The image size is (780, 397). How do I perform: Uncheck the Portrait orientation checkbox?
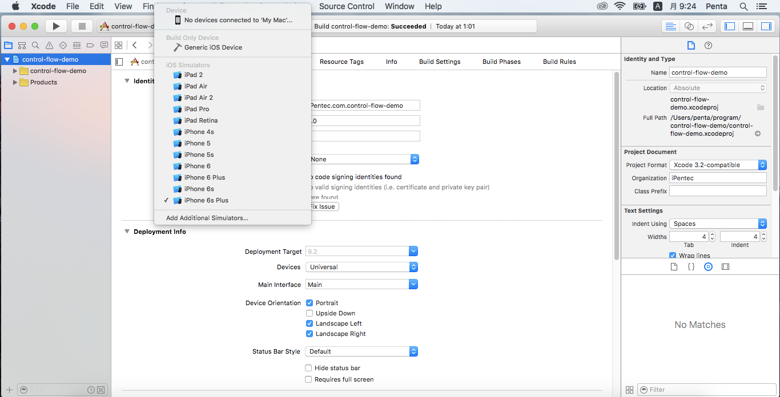coord(309,302)
